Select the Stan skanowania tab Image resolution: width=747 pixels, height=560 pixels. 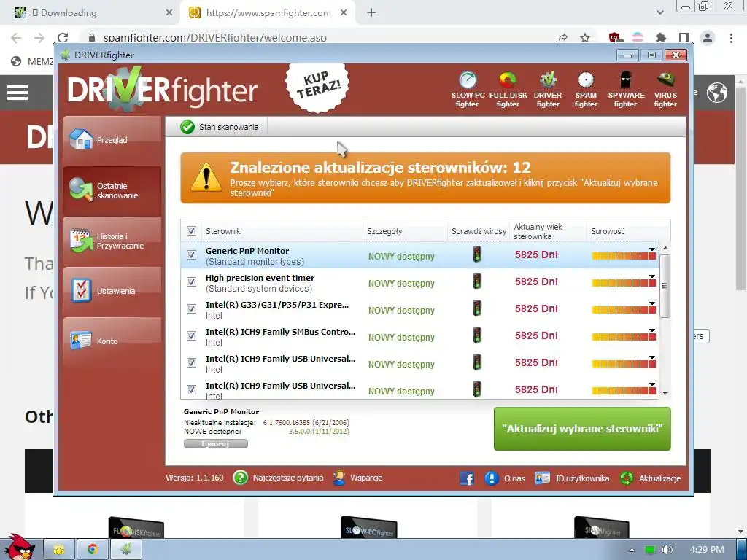point(219,127)
